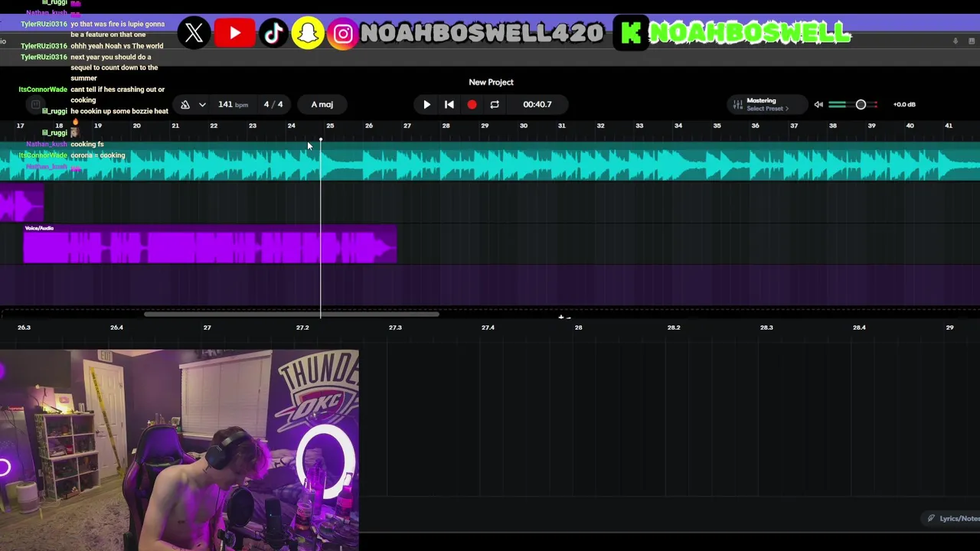This screenshot has height=551, width=980.
Task: Click the Snapchat logo in overlay
Action: [x=308, y=33]
